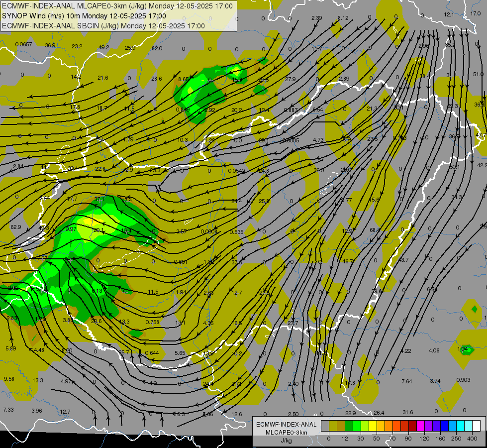Click the map value 0.631
Image resolution: width=487 pixels, height=448 pixels.
point(181,262)
